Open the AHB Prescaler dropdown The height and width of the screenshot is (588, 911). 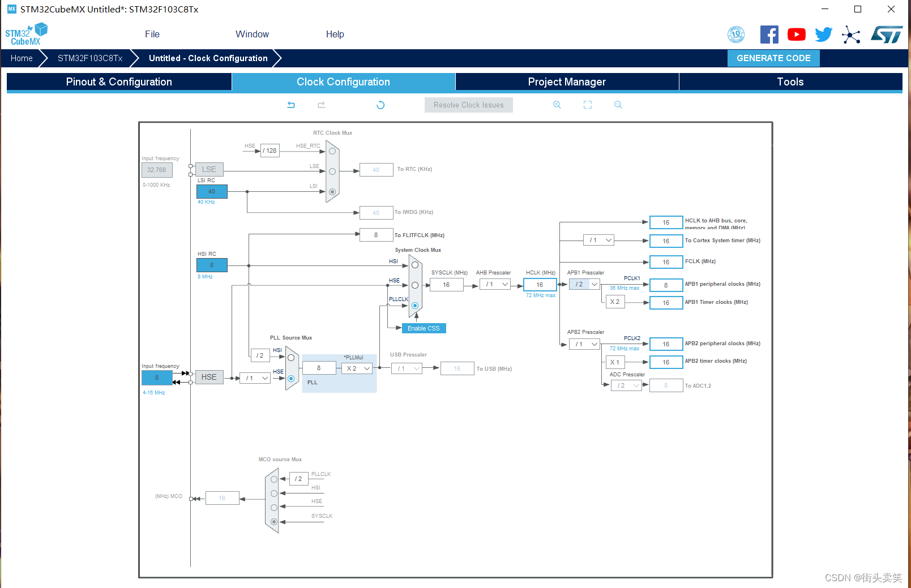coord(495,285)
